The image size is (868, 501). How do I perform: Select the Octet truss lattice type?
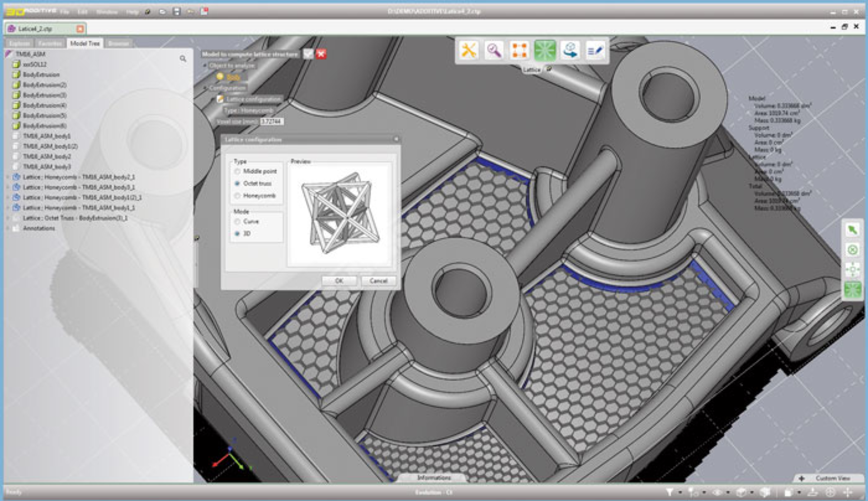[237, 184]
